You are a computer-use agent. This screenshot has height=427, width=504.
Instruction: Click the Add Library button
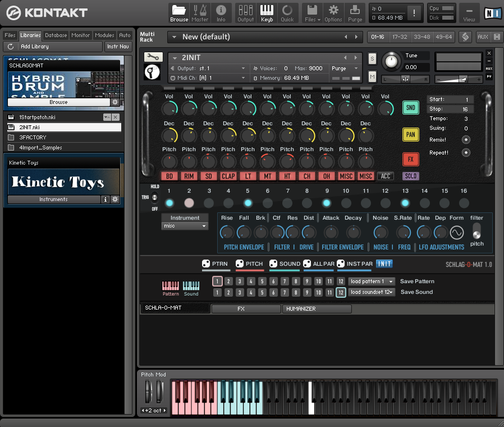tap(53, 46)
